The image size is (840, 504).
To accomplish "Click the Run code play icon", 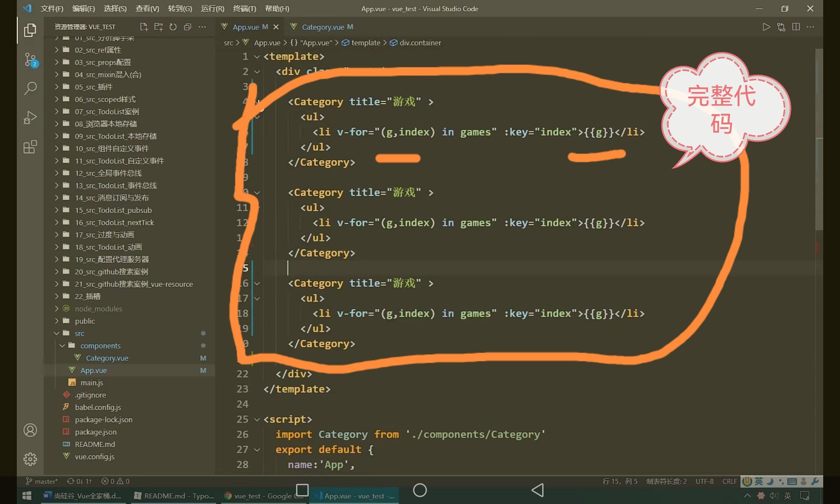I will [766, 27].
